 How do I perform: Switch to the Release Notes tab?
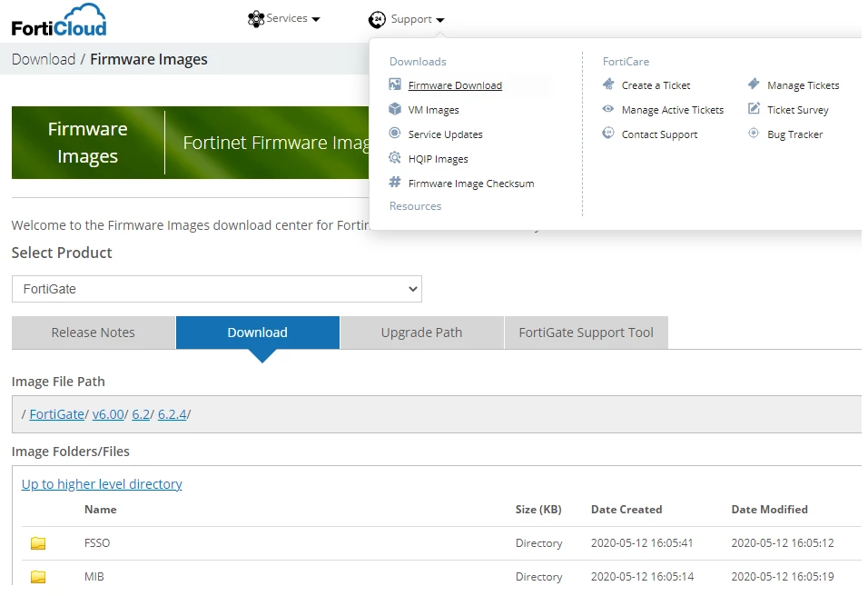(93, 333)
